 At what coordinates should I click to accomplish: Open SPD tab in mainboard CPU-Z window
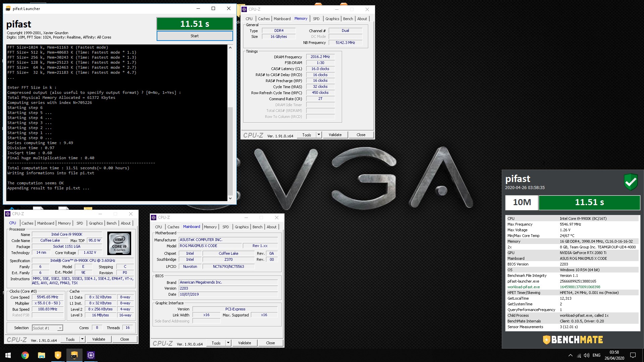[226, 227]
